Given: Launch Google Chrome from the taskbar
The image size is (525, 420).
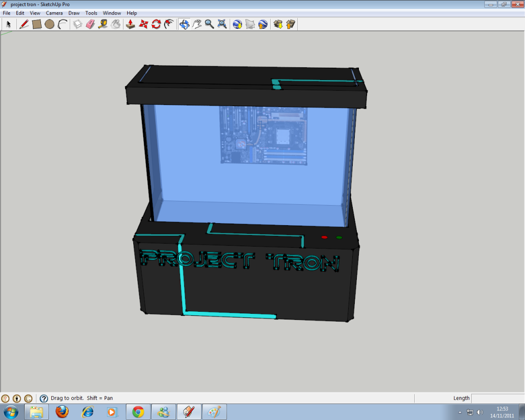Looking at the screenshot, I should pos(137,411).
